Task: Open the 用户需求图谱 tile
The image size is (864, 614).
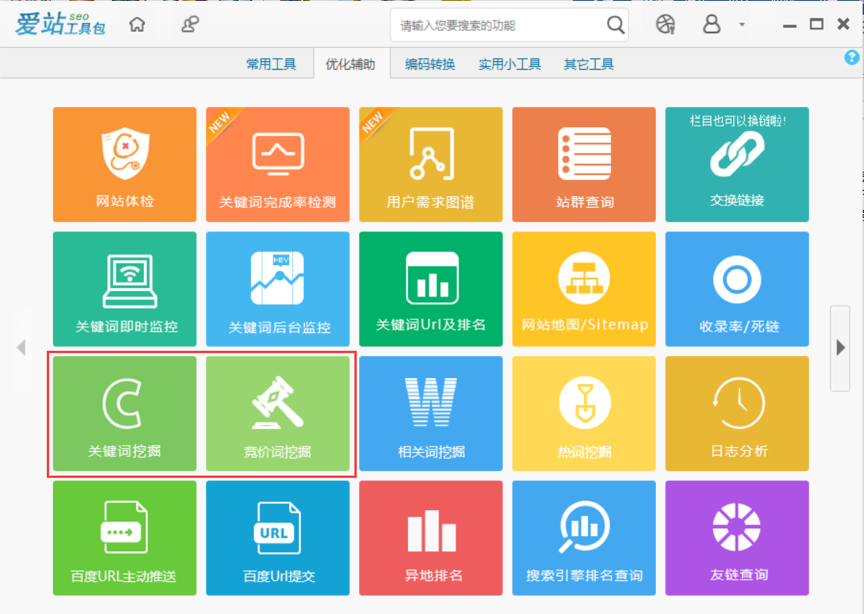Action: pyautogui.click(x=431, y=164)
